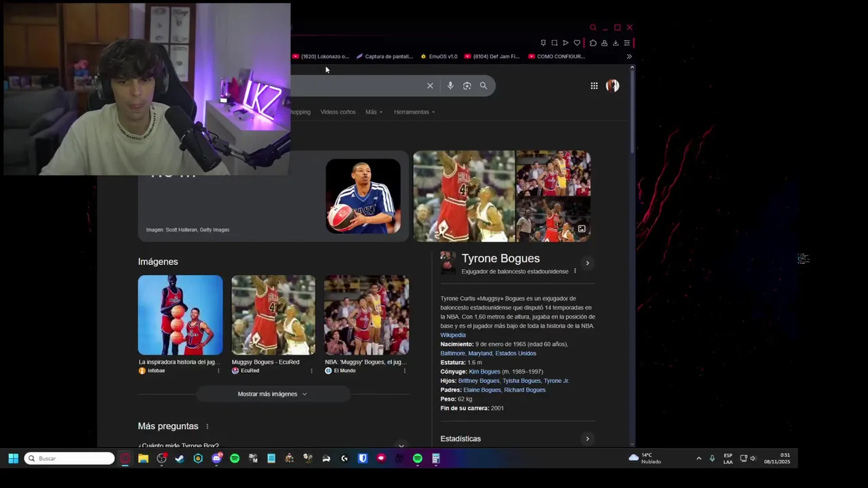Image resolution: width=868 pixels, height=488 pixels.
Task: Open the browser extensions cube icon
Action: tap(593, 43)
